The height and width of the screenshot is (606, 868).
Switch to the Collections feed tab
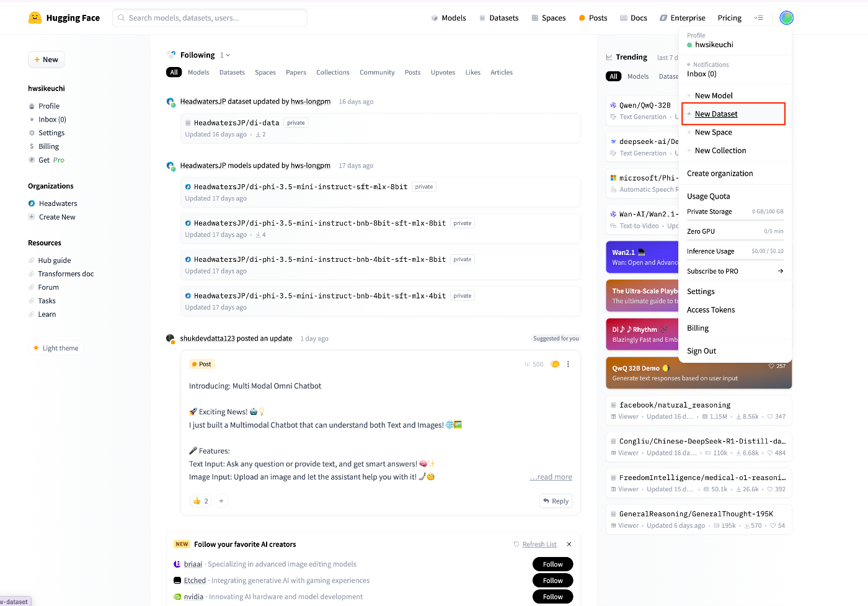click(x=333, y=73)
